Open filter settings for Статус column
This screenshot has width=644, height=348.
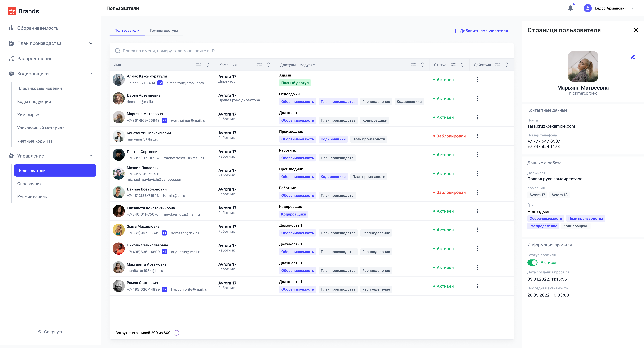pos(453,65)
